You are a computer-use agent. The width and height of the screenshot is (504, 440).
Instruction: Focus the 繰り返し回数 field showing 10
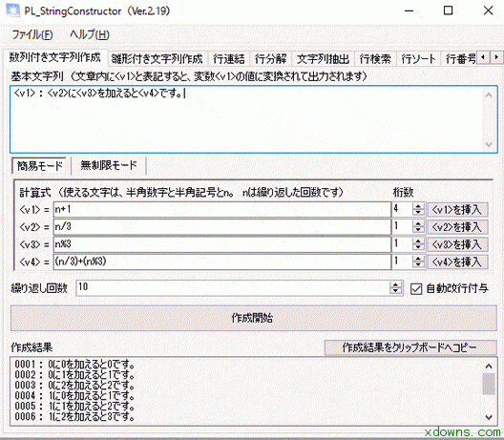(x=233, y=287)
